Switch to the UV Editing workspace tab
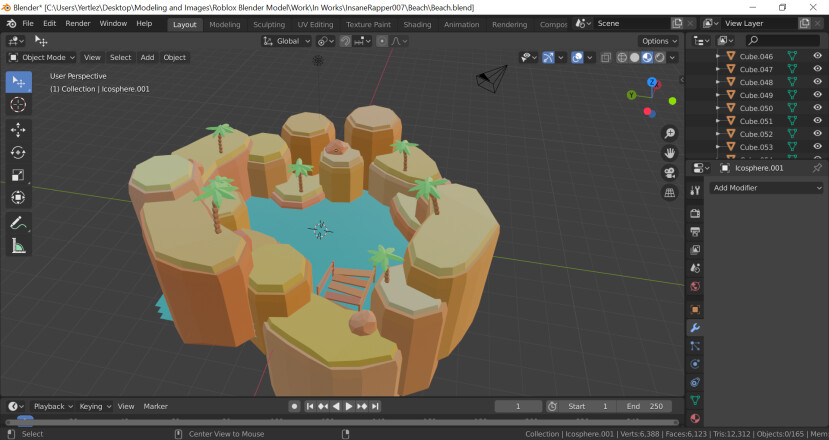The width and height of the screenshot is (829, 440). (315, 24)
